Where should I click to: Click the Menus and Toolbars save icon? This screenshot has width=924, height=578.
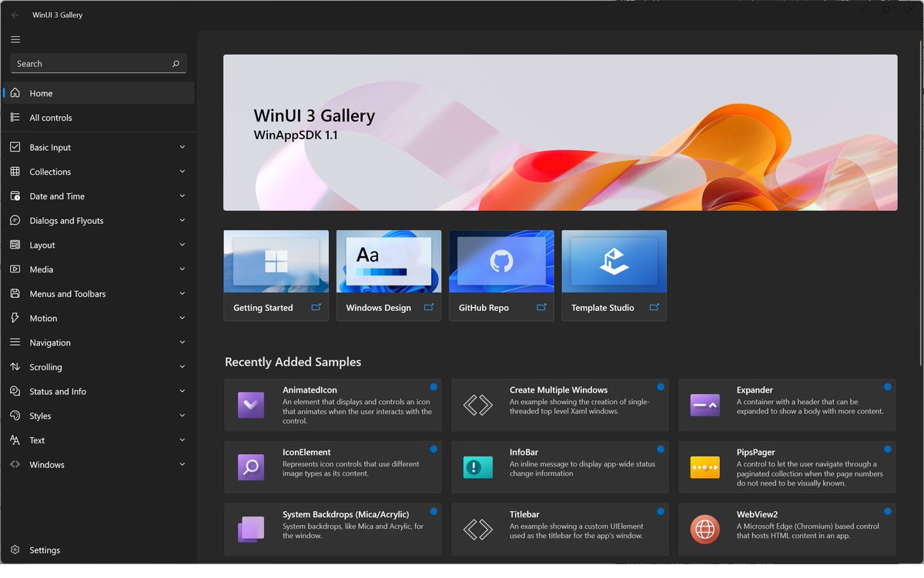coord(15,294)
